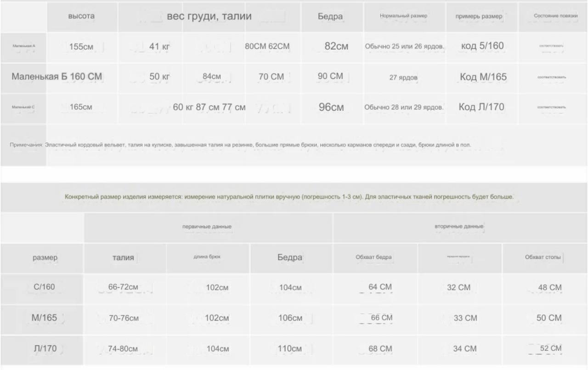
Task: Click the 'Примечания' notes text line
Action: [x=240, y=145]
